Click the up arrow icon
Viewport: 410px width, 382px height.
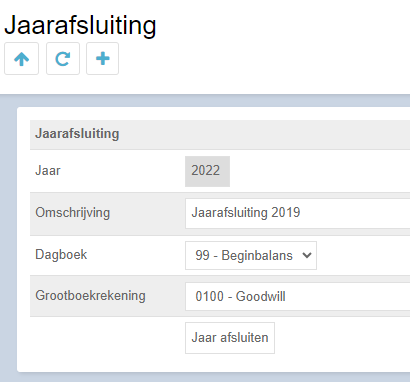point(21,59)
